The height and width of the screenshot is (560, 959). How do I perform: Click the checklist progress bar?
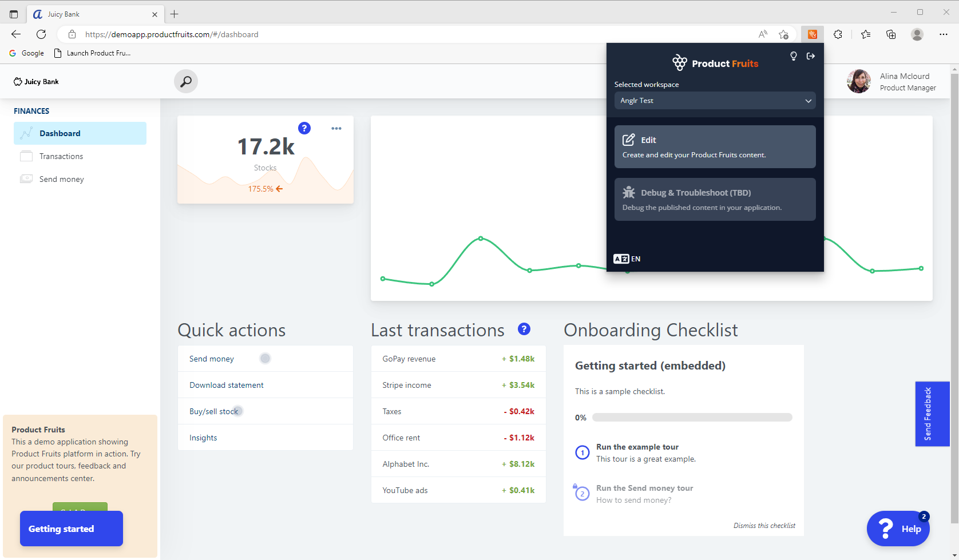click(x=692, y=418)
